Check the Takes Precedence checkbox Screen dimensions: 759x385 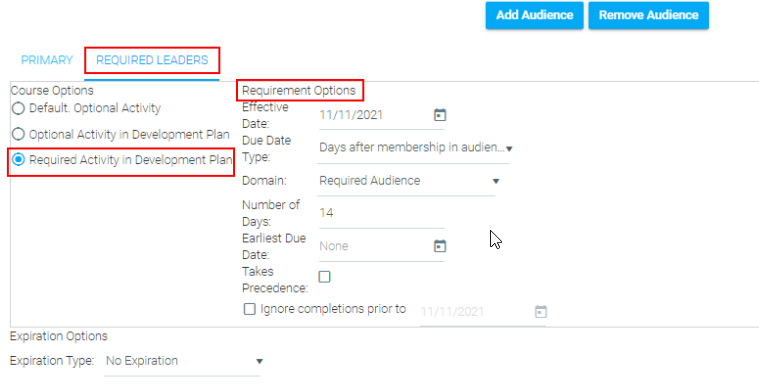pyautogui.click(x=324, y=277)
